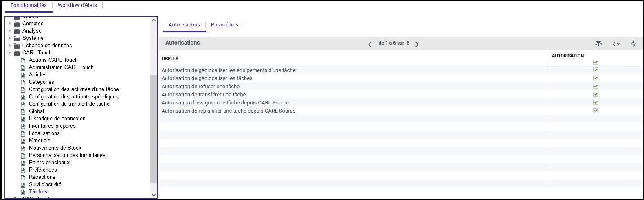Click folder icon beside Système
This screenshot has height=200, width=644.
point(17,38)
